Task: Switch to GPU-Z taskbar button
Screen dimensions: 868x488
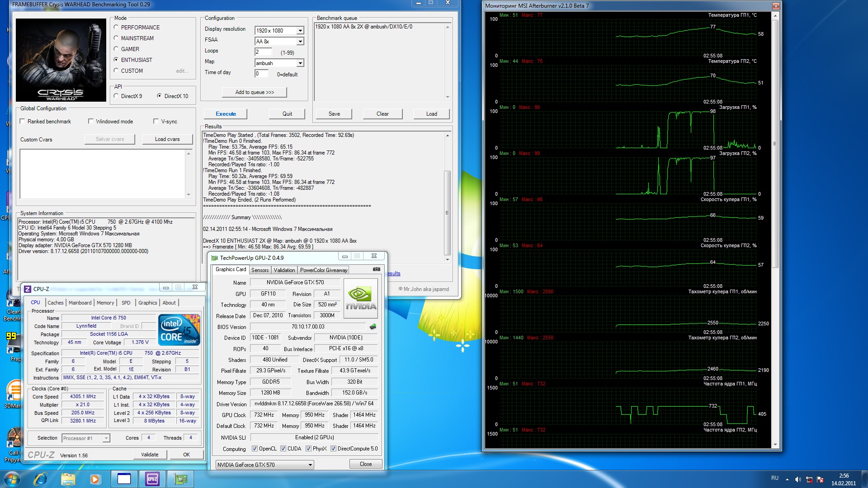Action: coord(181,479)
